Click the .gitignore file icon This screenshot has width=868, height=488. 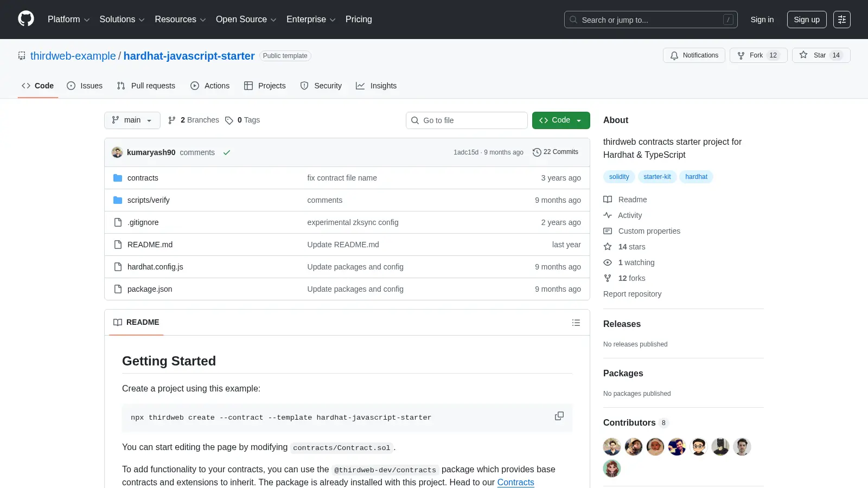pyautogui.click(x=118, y=222)
